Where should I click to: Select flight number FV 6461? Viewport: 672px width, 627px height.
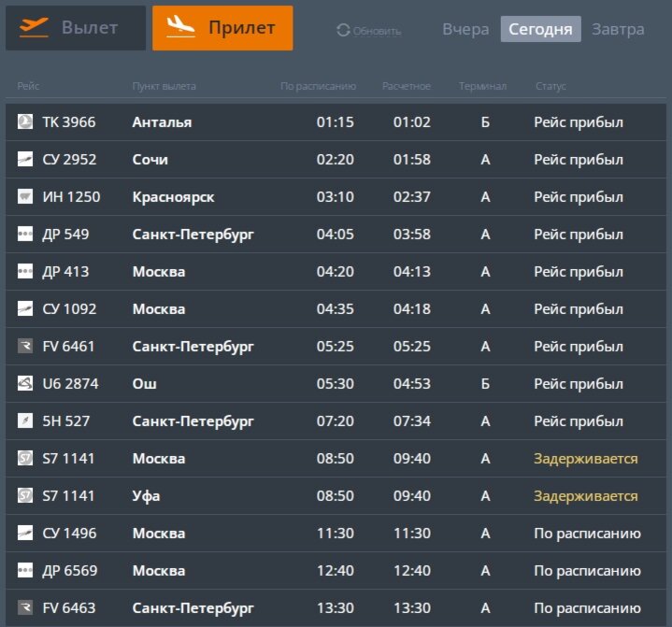tap(68, 347)
